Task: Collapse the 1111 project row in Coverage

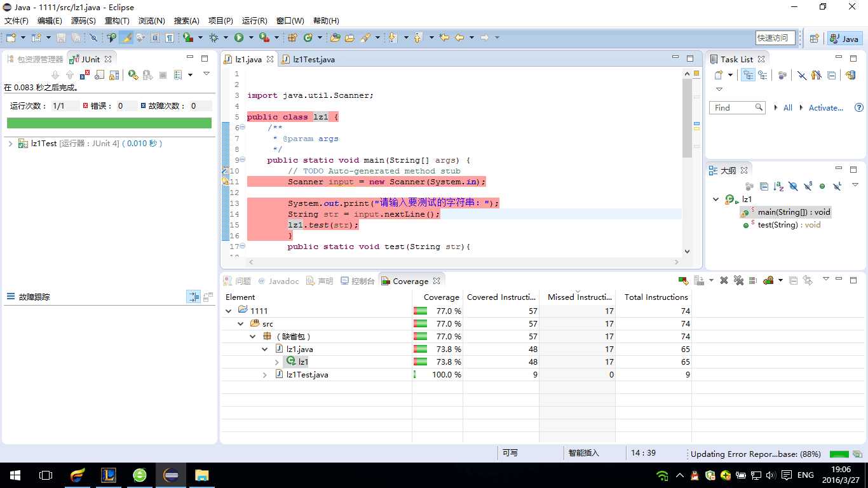Action: 229,311
